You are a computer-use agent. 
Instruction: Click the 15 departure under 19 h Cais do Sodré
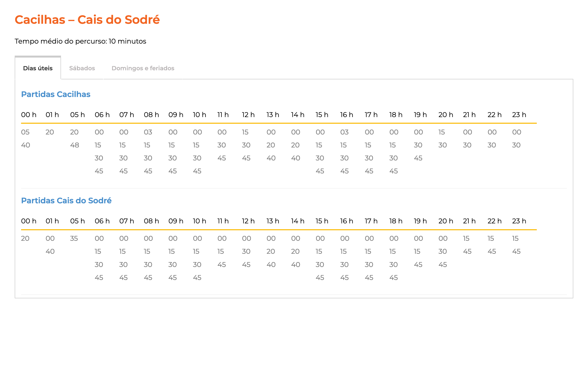click(x=417, y=251)
